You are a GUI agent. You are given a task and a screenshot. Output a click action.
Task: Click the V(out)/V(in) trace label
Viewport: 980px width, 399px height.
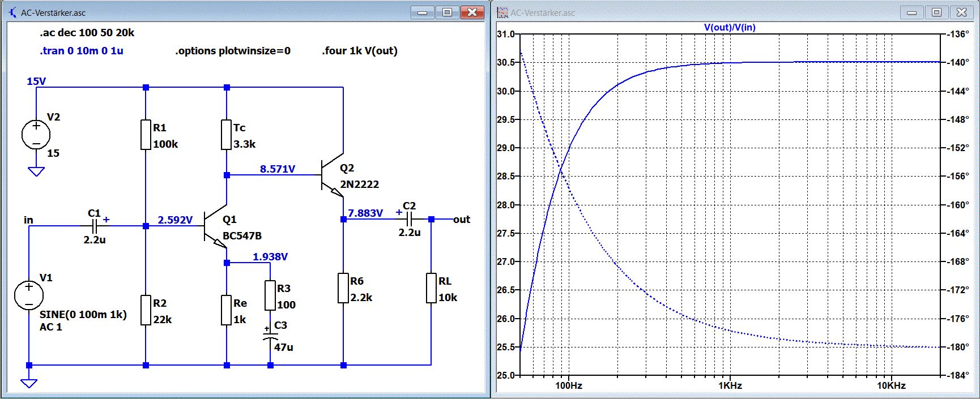pos(730,27)
